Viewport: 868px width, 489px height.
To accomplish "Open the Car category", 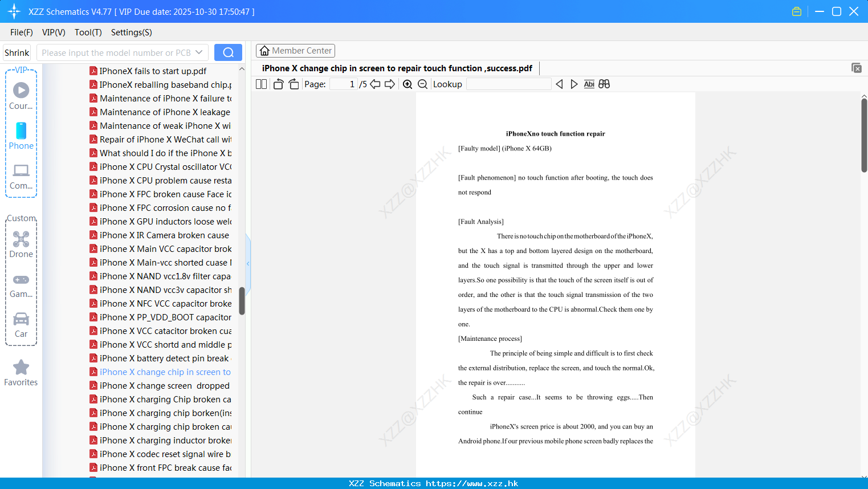I will pyautogui.click(x=21, y=325).
